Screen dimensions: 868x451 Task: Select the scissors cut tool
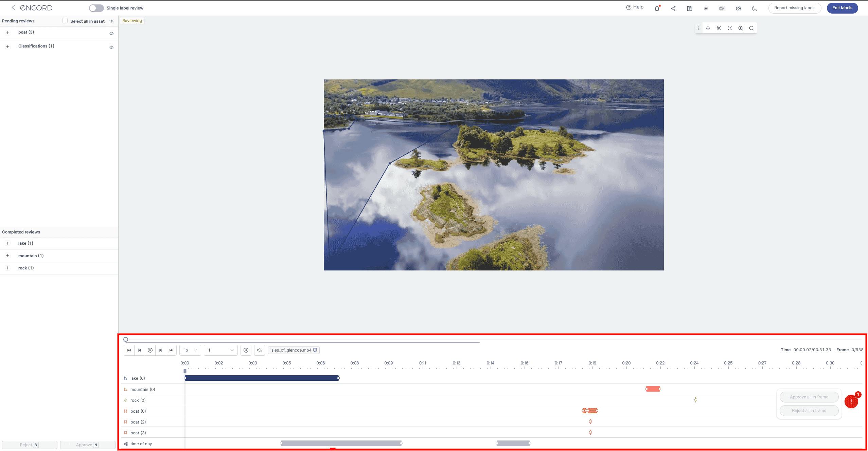click(x=719, y=28)
